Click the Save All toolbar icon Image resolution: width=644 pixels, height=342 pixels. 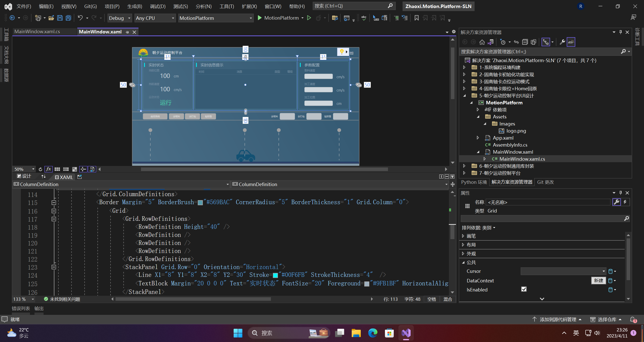click(68, 18)
